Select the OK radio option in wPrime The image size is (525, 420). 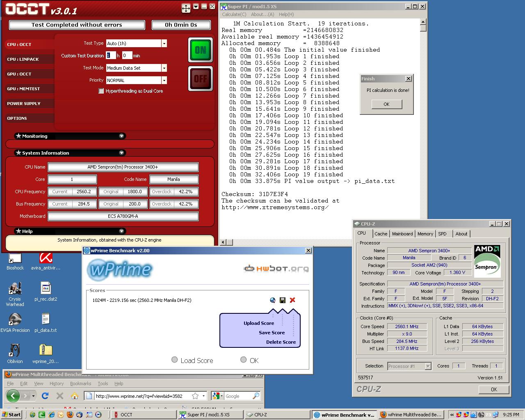coord(243,360)
